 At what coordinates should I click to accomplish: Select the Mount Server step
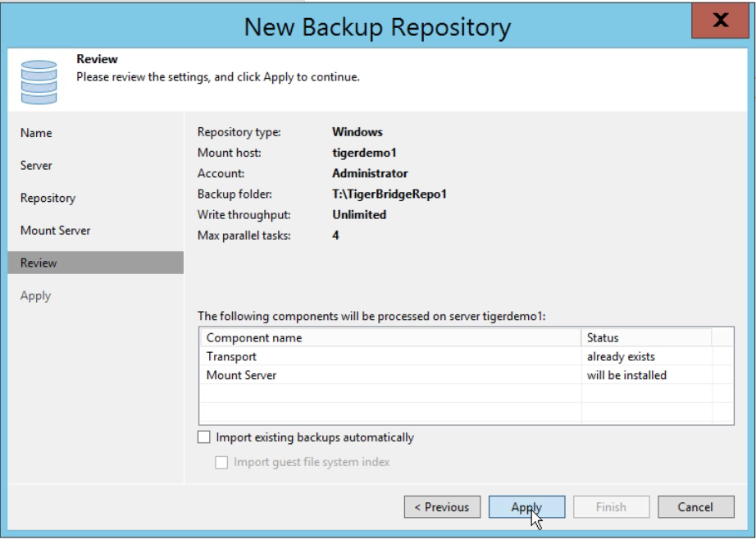(x=56, y=231)
